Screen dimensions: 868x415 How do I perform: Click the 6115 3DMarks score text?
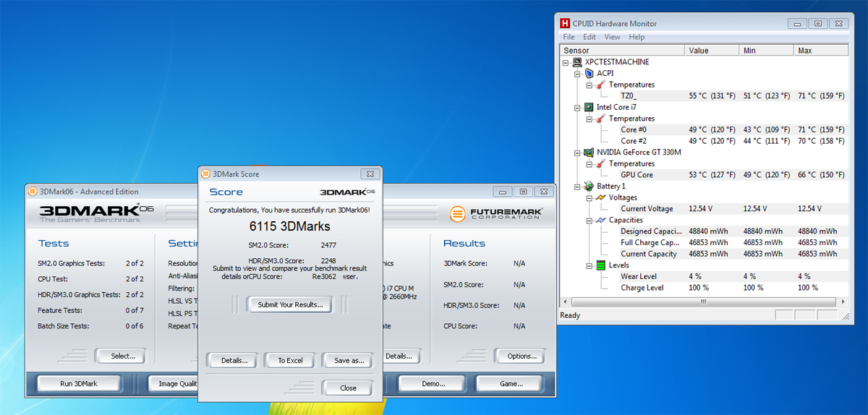(x=289, y=226)
